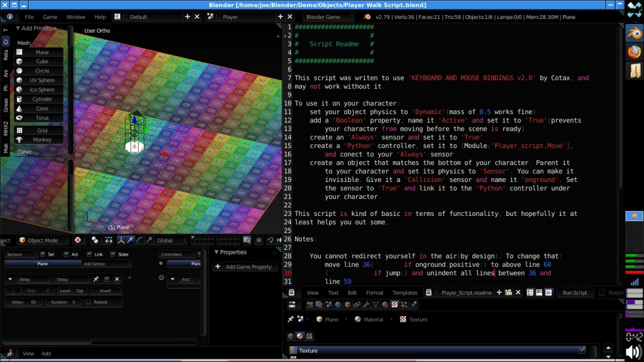Toggle the 3D manipulator axes icon
The width and height of the screenshot is (644, 362).
click(121, 240)
